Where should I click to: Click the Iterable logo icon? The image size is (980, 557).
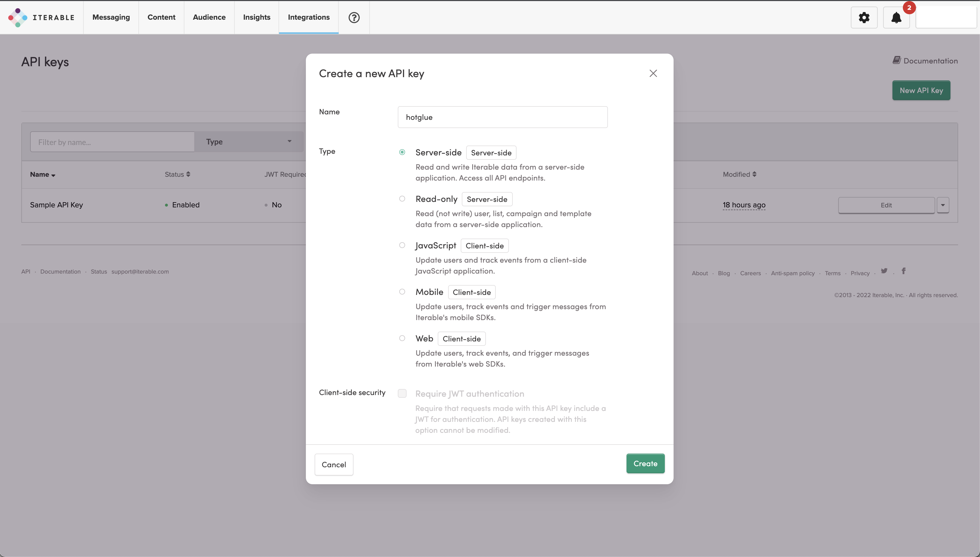(x=18, y=18)
